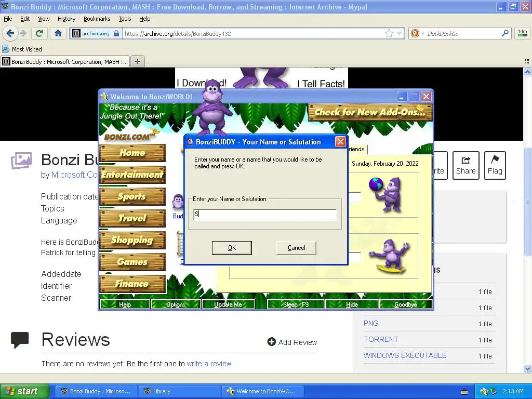Confirm the name with the OK button
532x399 pixels.
(232, 248)
